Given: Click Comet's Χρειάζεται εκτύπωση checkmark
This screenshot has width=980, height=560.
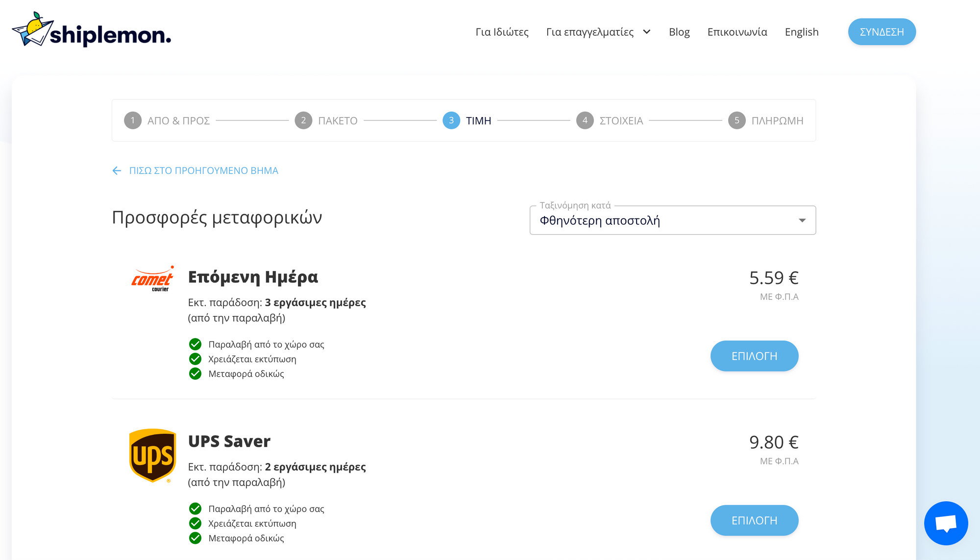Looking at the screenshot, I should pos(195,359).
